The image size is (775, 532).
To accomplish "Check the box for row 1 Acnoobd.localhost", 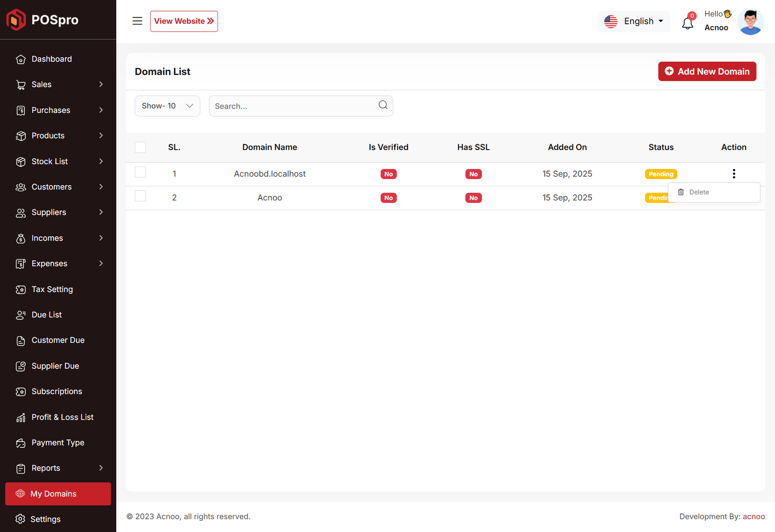I will click(x=140, y=172).
